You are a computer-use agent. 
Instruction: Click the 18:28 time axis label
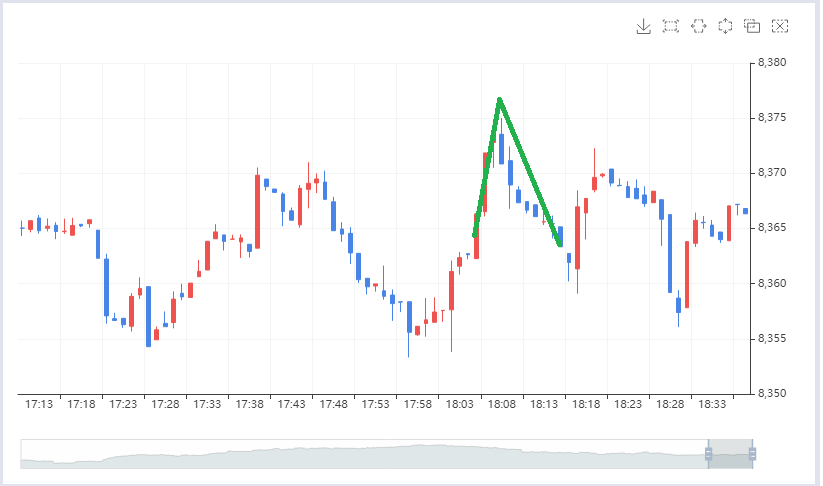(x=670, y=404)
